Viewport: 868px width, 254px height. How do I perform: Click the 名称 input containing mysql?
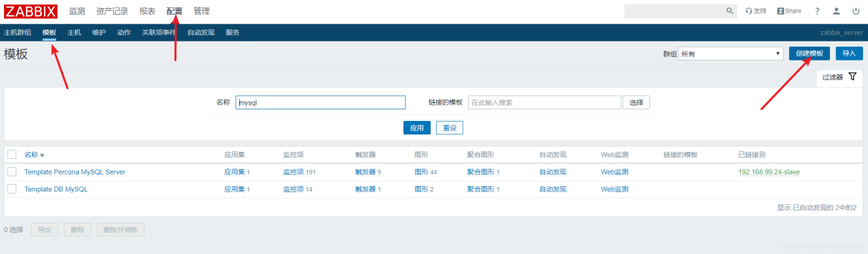pos(321,103)
